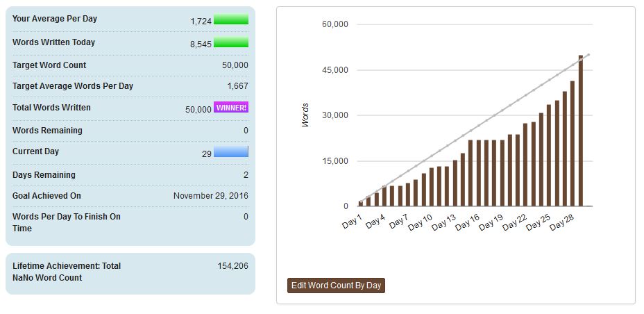Click the 60,000 y-axis label
Image resolution: width=644 pixels, height=314 pixels.
(335, 24)
